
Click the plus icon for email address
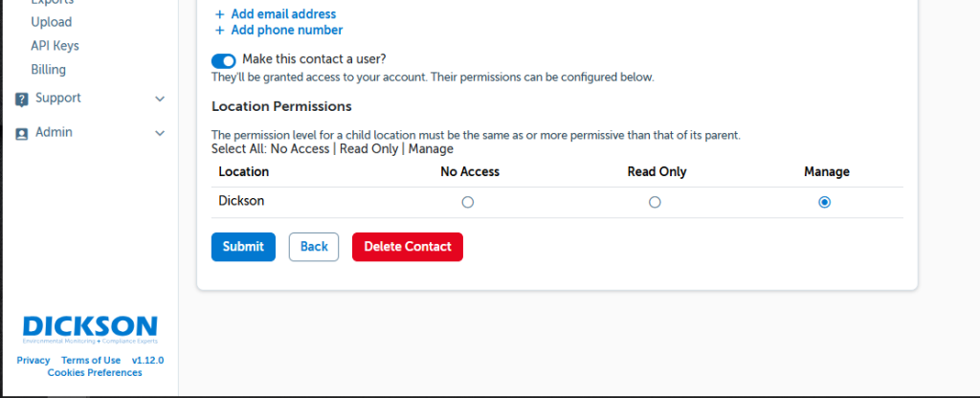(x=219, y=14)
